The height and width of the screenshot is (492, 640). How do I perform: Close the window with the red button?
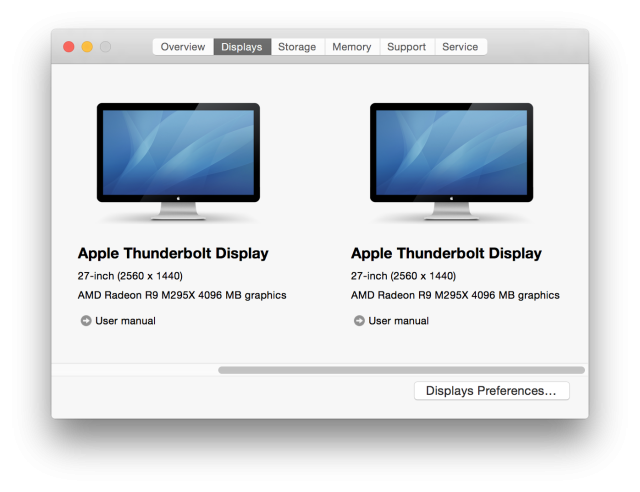(69, 47)
